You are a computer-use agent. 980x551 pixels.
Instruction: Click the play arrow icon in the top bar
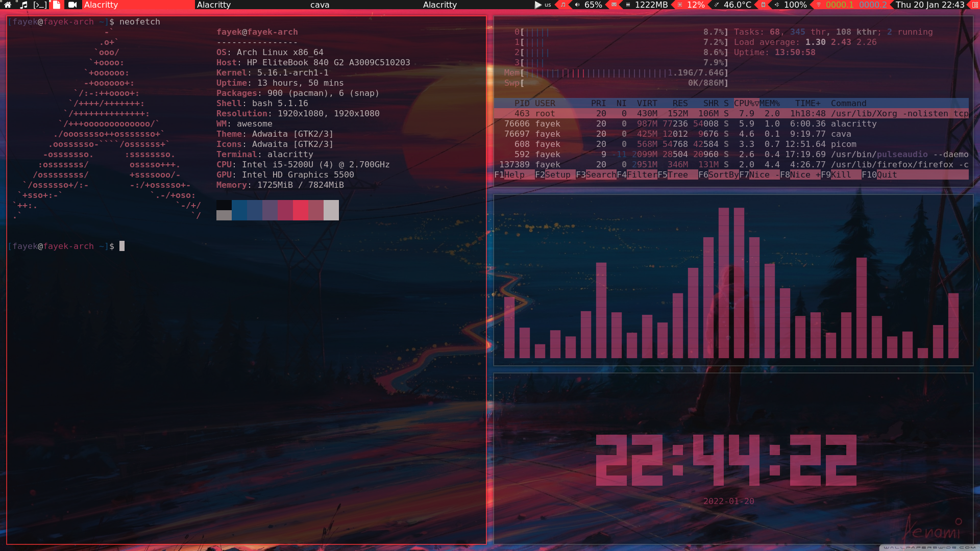(x=538, y=5)
